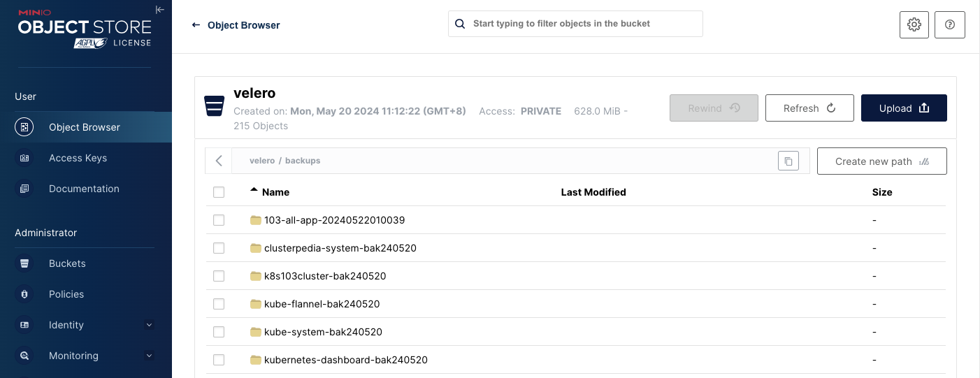Click the sort arrow next to Name

click(x=254, y=190)
